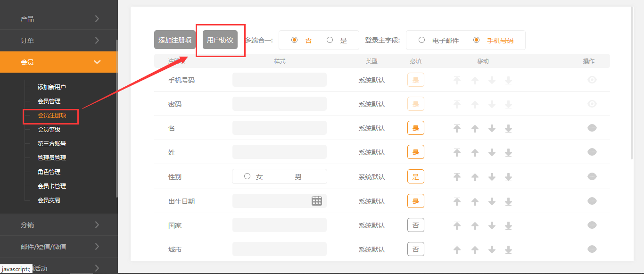Select 是 for 多端合一 option

click(330, 41)
